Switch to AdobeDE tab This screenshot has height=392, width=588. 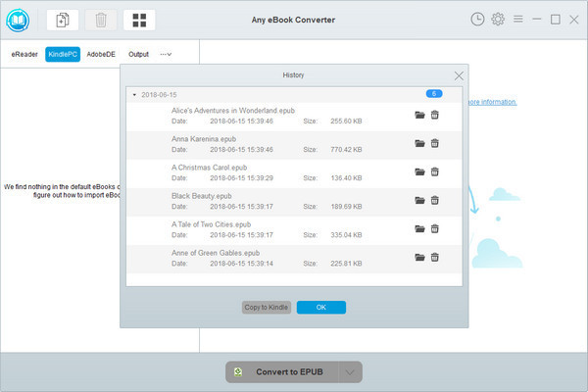pyautogui.click(x=101, y=55)
